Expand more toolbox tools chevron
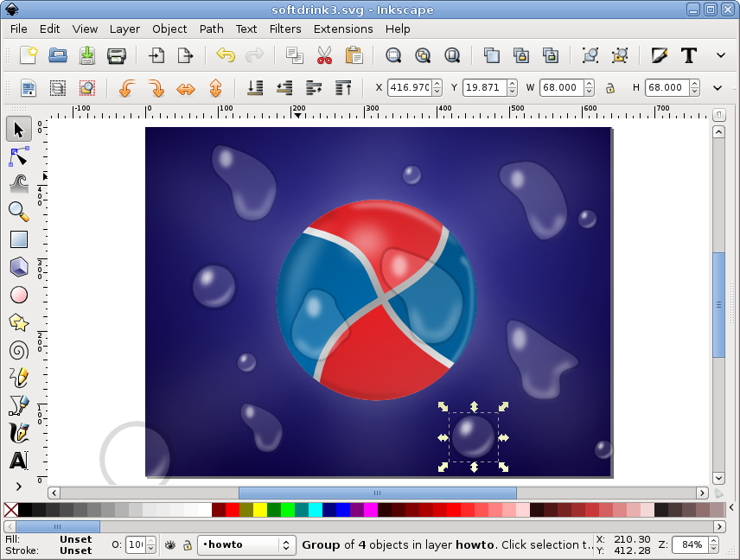 [19, 486]
